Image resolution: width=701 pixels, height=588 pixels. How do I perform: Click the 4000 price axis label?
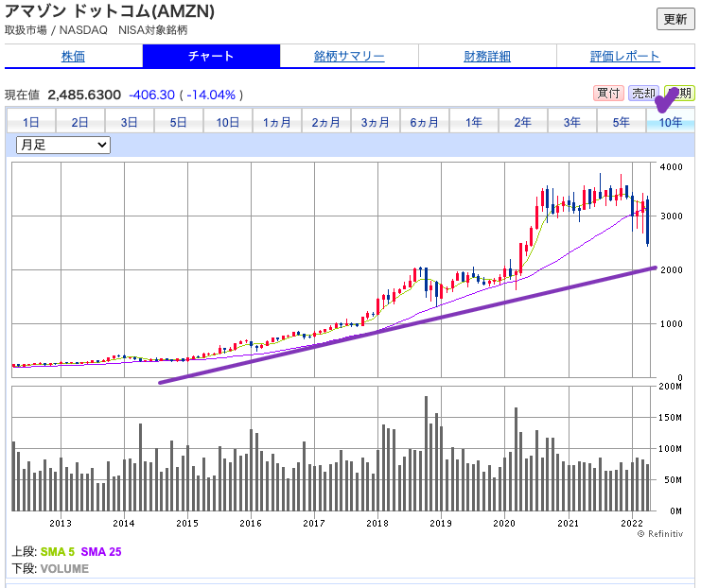point(672,167)
